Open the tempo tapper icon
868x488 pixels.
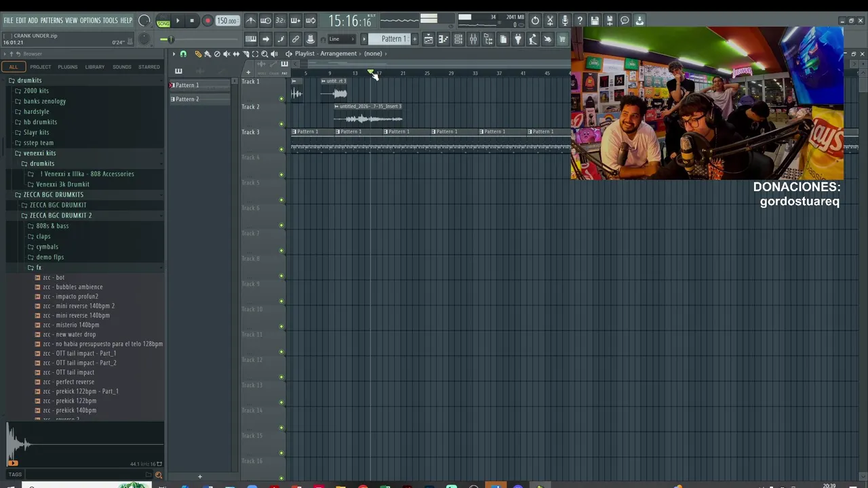click(x=533, y=39)
